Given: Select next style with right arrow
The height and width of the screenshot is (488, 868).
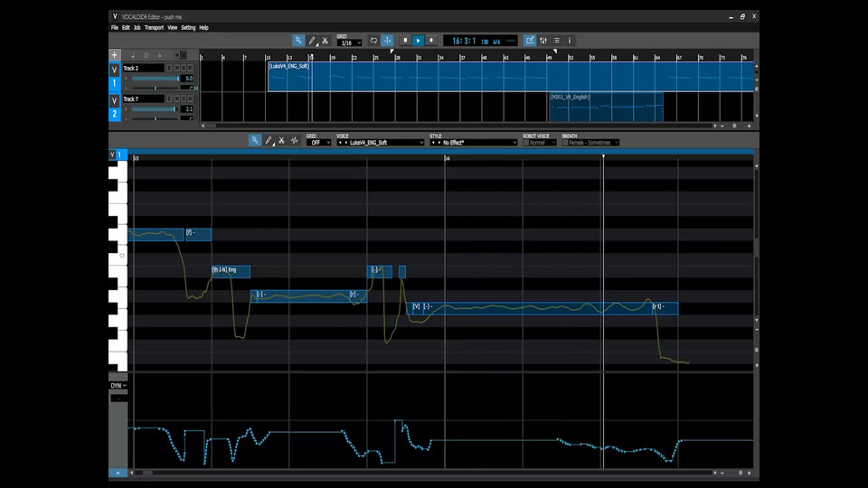Looking at the screenshot, I should pyautogui.click(x=439, y=143).
